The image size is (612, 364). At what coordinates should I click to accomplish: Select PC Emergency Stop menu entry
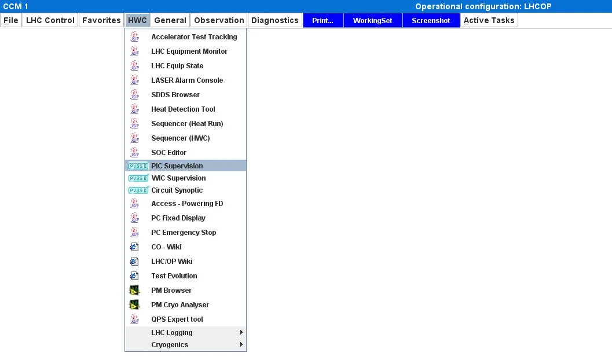[184, 233]
